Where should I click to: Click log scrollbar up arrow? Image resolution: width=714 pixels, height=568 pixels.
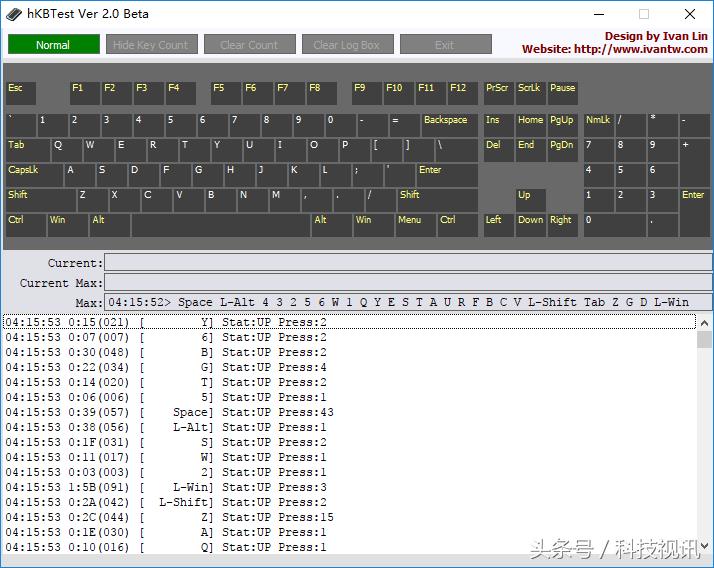point(704,323)
